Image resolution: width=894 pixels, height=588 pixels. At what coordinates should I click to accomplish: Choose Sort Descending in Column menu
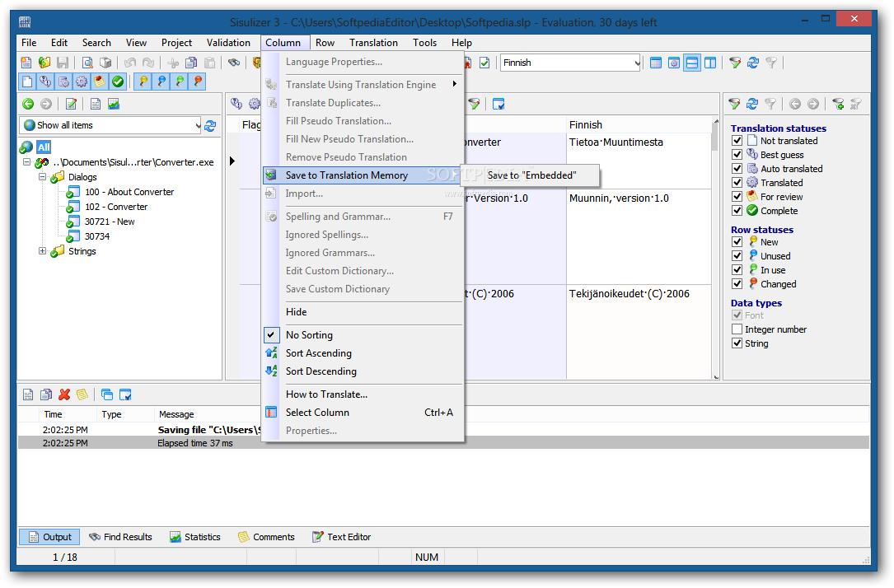coord(363,371)
